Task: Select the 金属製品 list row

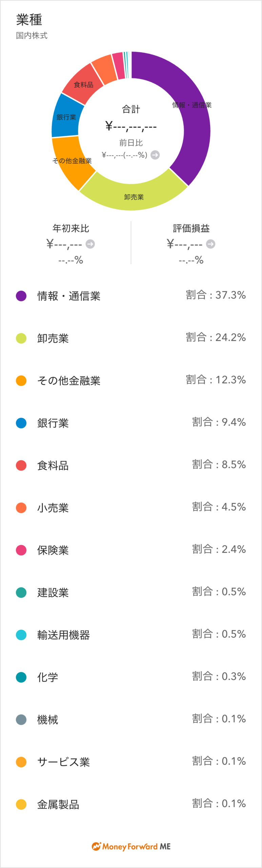Action: [x=58, y=804]
